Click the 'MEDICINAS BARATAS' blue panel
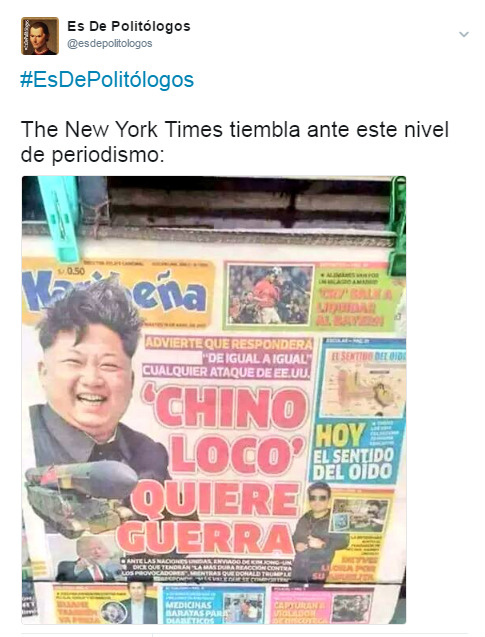This screenshot has height=637, width=485. [213, 605]
